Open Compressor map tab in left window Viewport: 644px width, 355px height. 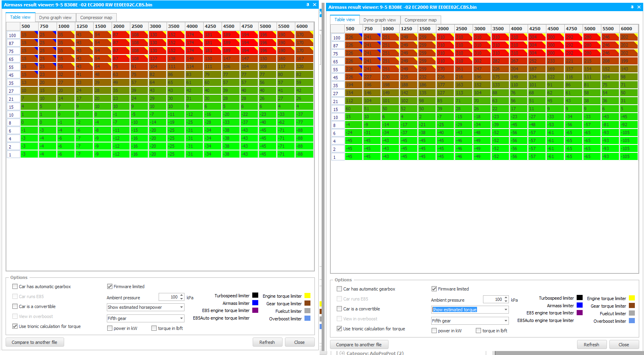click(x=96, y=18)
